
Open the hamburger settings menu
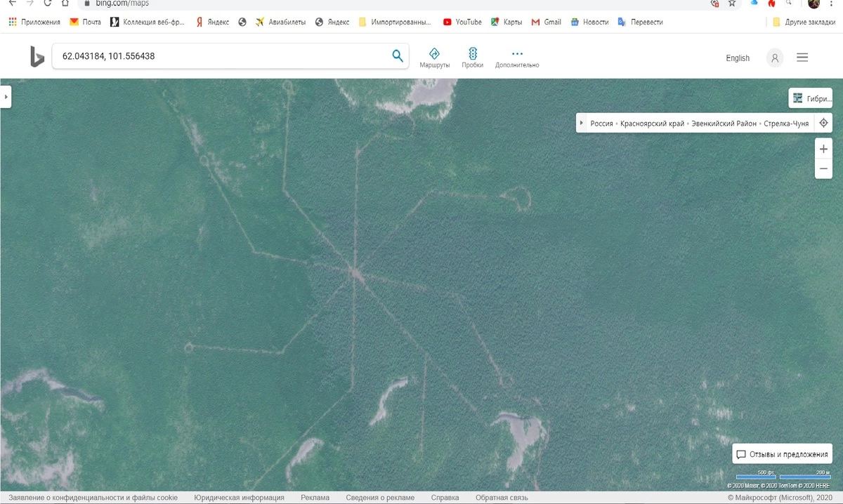[802, 58]
